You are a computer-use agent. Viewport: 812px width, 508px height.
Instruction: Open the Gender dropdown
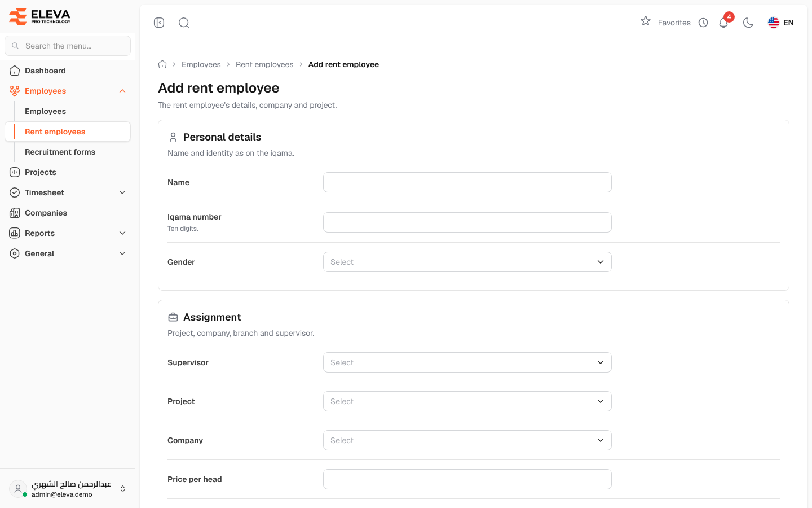click(x=467, y=262)
